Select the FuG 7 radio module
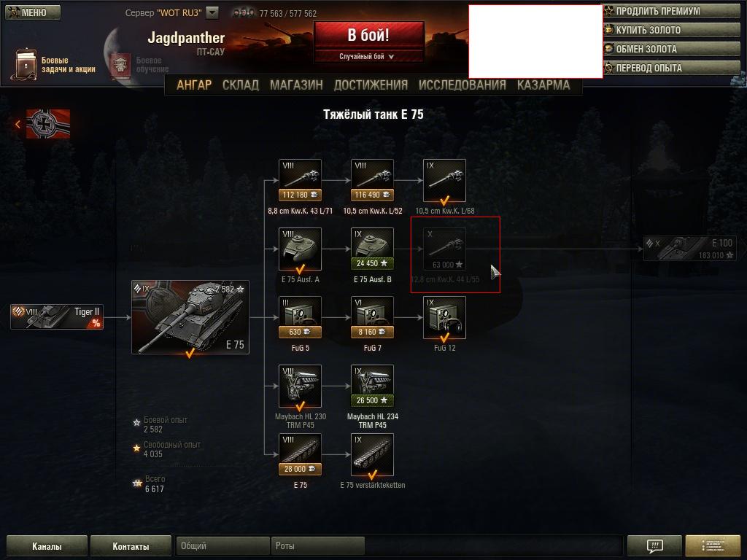This screenshot has height=560, width=747. click(373, 318)
